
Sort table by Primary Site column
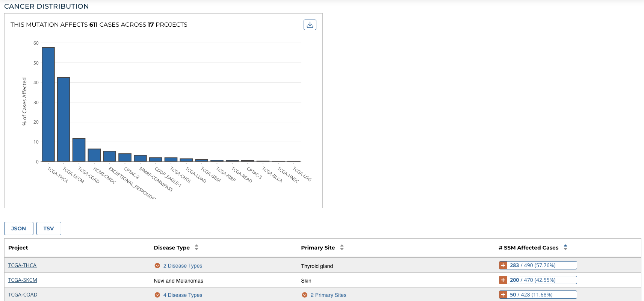coord(342,247)
